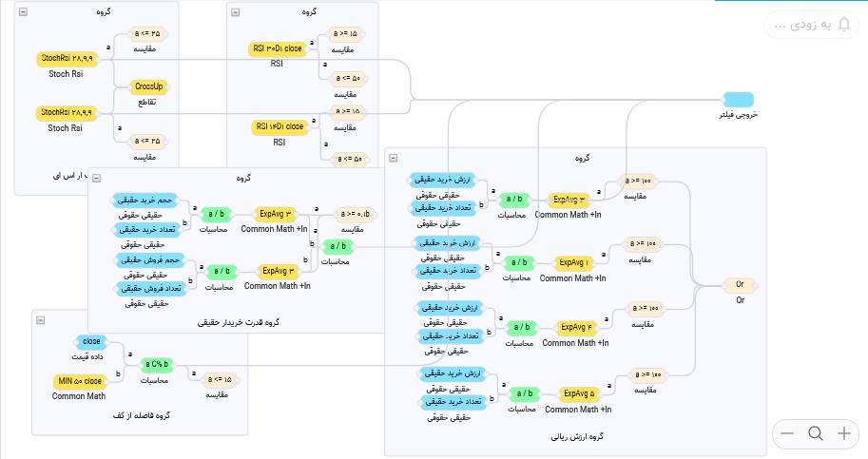
Task: Click the magnifier reset-zoom icon
Action: 816,433
